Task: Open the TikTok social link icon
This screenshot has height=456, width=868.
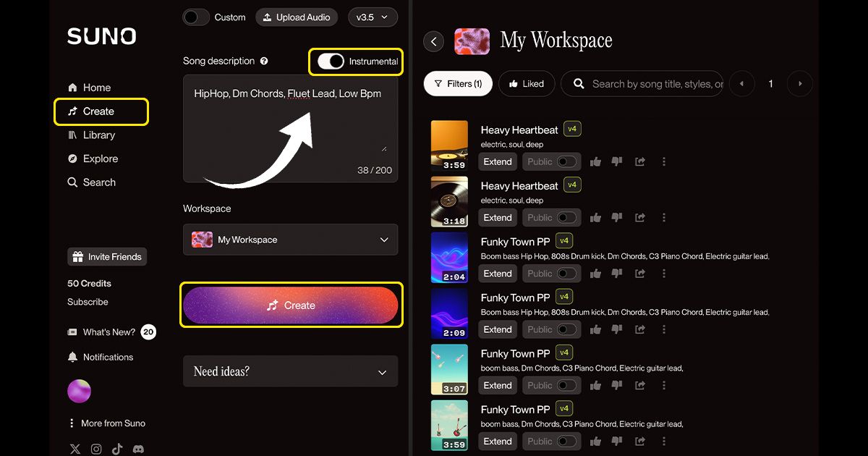Action: pyautogui.click(x=117, y=449)
